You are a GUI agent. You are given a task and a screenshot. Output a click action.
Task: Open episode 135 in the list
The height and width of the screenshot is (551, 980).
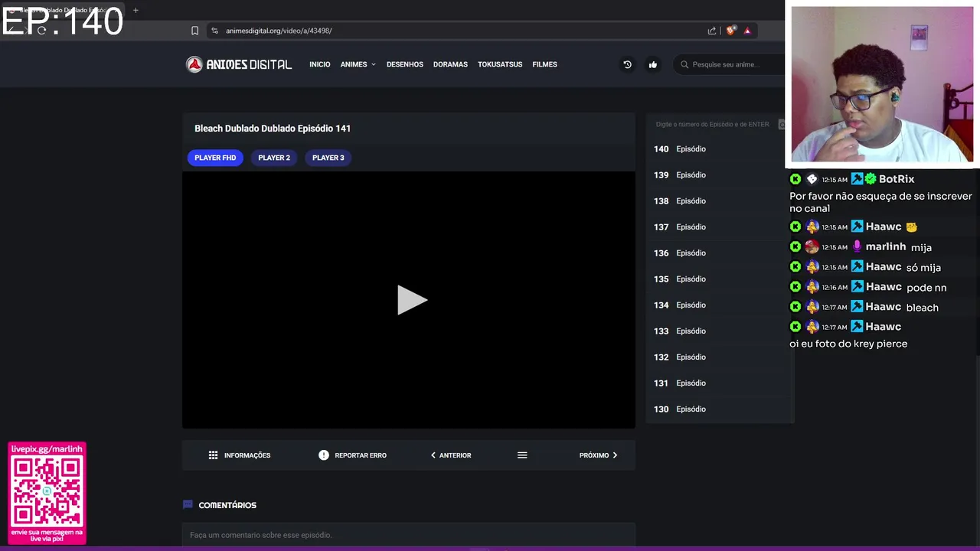pyautogui.click(x=718, y=279)
